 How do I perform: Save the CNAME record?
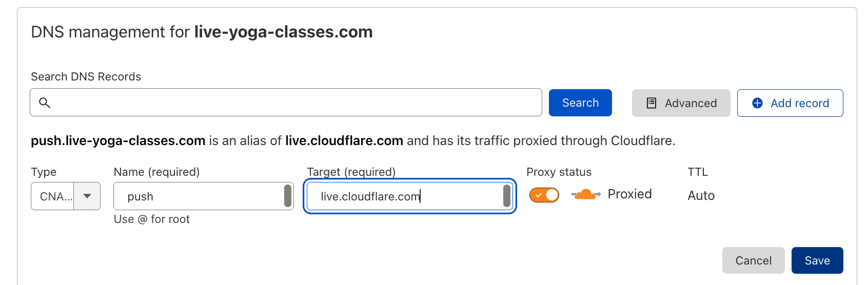(817, 260)
